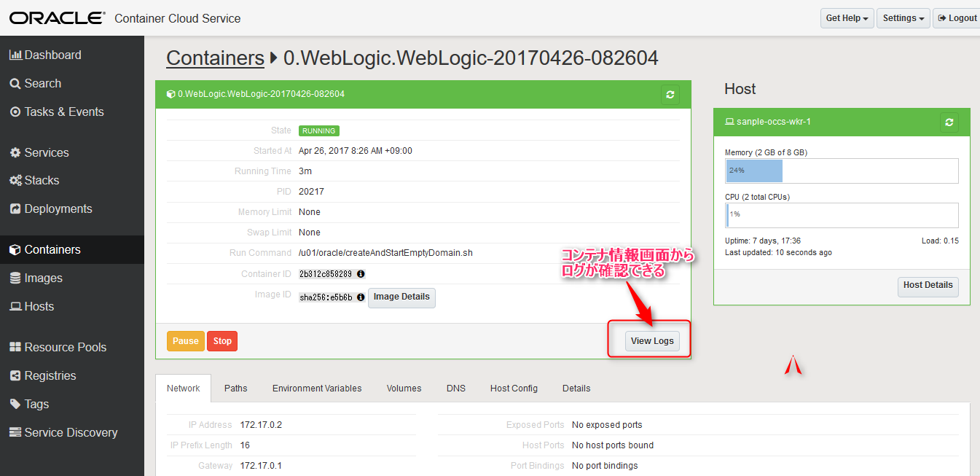This screenshot has width=980, height=476.
Task: Open the Settings dropdown
Action: (x=904, y=18)
